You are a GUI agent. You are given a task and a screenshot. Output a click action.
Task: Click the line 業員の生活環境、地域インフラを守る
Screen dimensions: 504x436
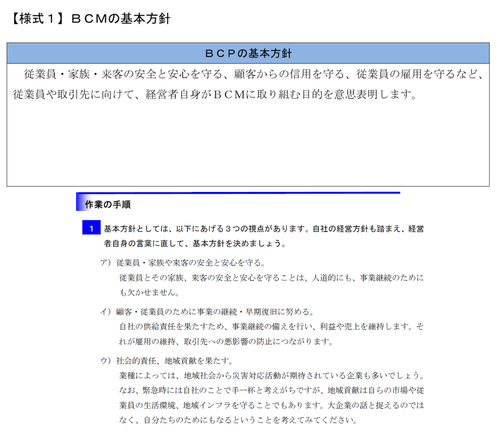[271, 405]
